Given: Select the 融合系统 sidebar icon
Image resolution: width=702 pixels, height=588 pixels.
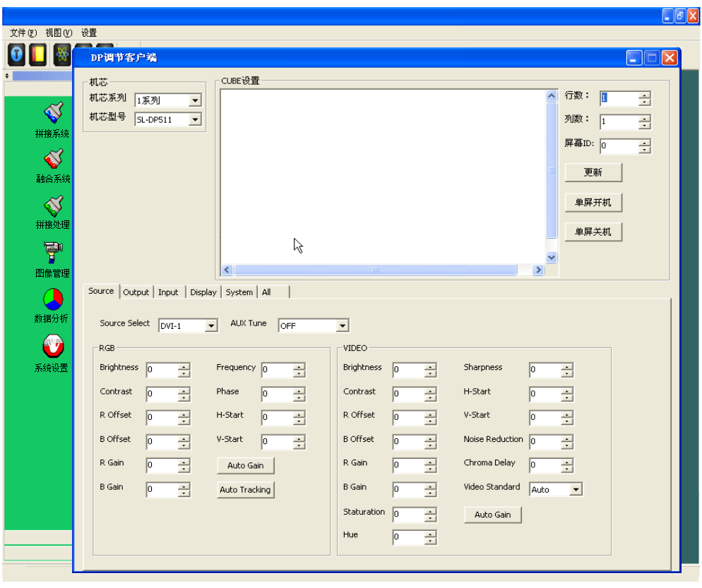Looking at the screenshot, I should pos(54,159).
